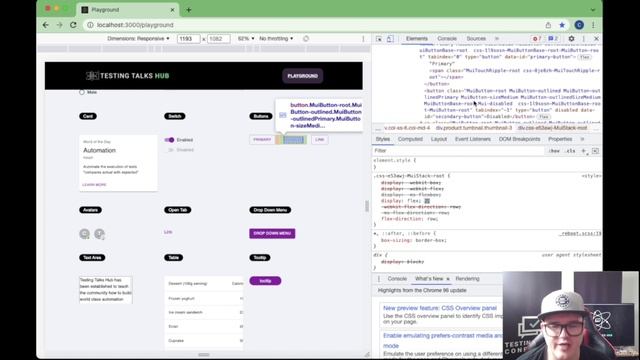640x360 pixels.
Task: Click the Primary outlined button
Action: [262, 140]
